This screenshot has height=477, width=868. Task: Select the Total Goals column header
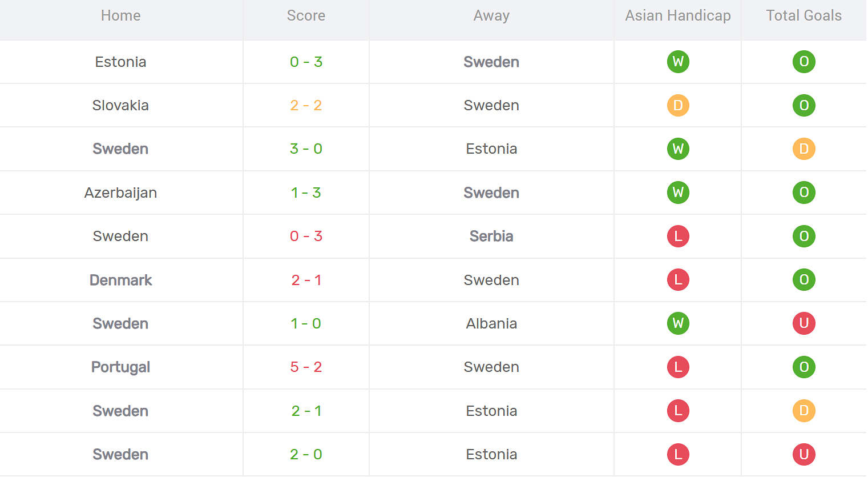point(804,15)
